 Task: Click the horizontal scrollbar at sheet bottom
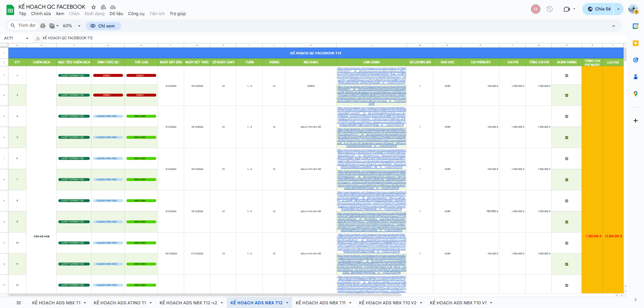point(168,295)
